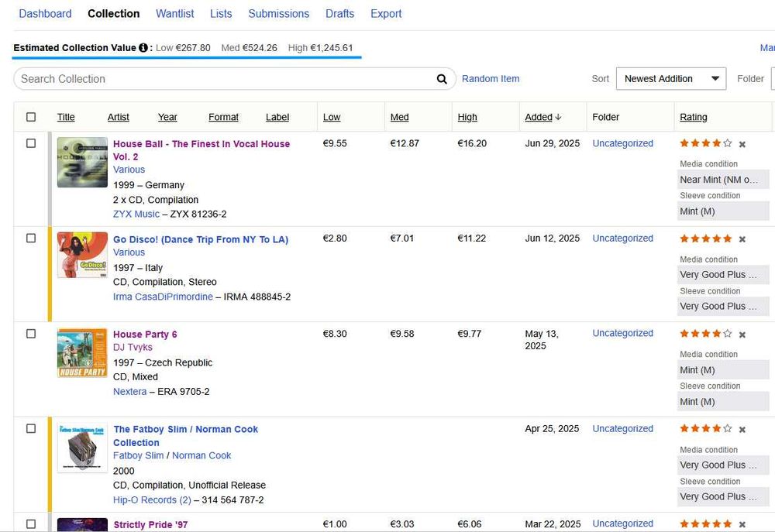Viewport: 775px width, 532px height.
Task: Give House Party 6 a fifth star
Action: click(x=727, y=334)
